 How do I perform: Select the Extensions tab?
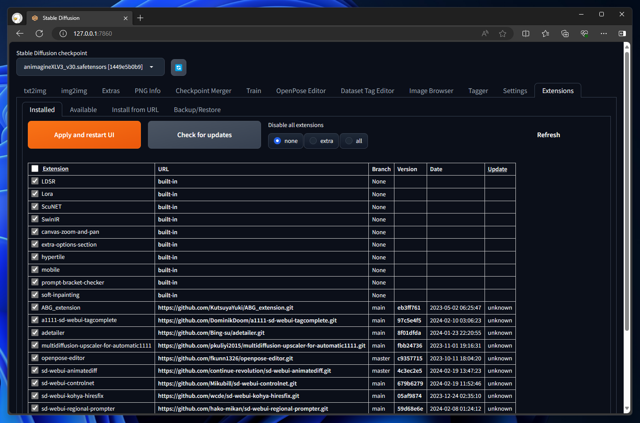click(558, 91)
